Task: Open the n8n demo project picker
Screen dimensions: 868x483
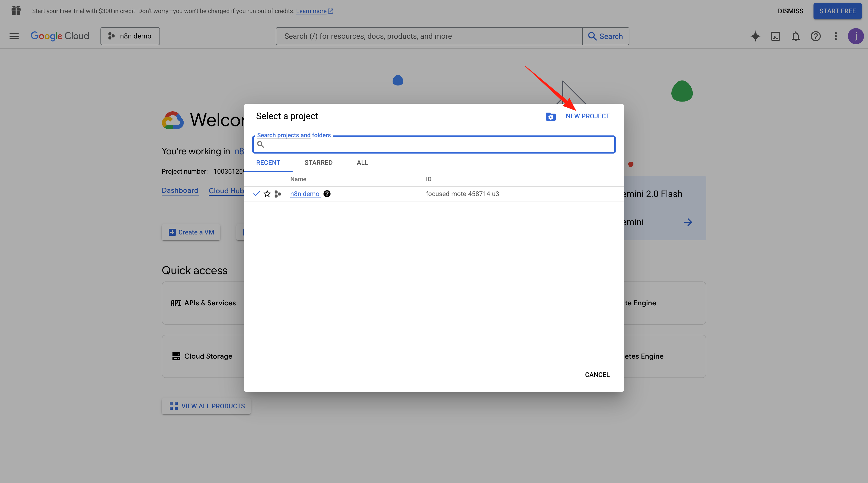Action: pos(130,36)
